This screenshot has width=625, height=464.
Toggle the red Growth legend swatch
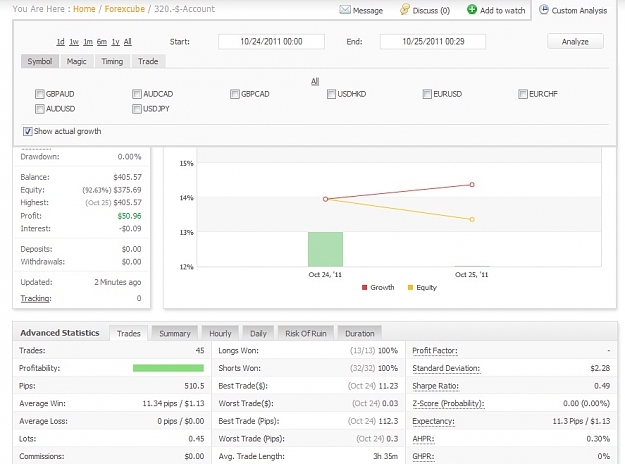364,287
